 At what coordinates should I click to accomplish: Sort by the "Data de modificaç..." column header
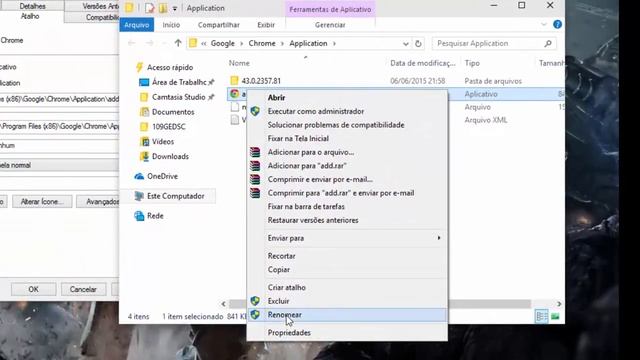tap(422, 63)
